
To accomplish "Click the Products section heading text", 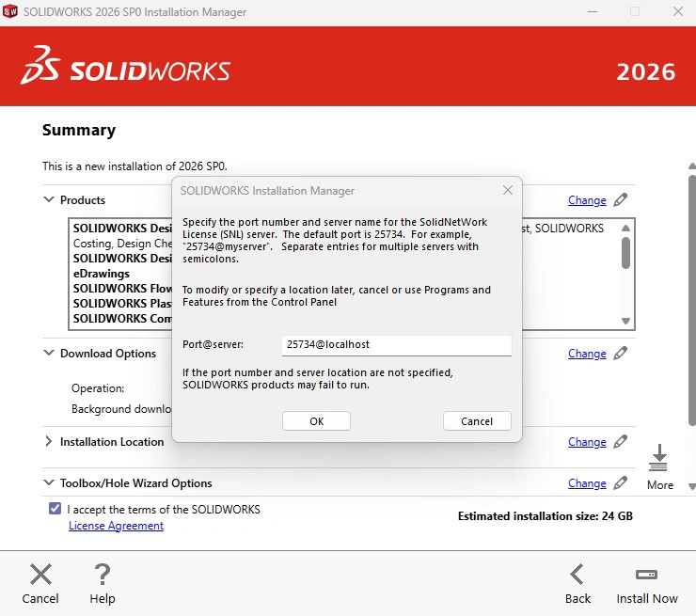I will 83,200.
